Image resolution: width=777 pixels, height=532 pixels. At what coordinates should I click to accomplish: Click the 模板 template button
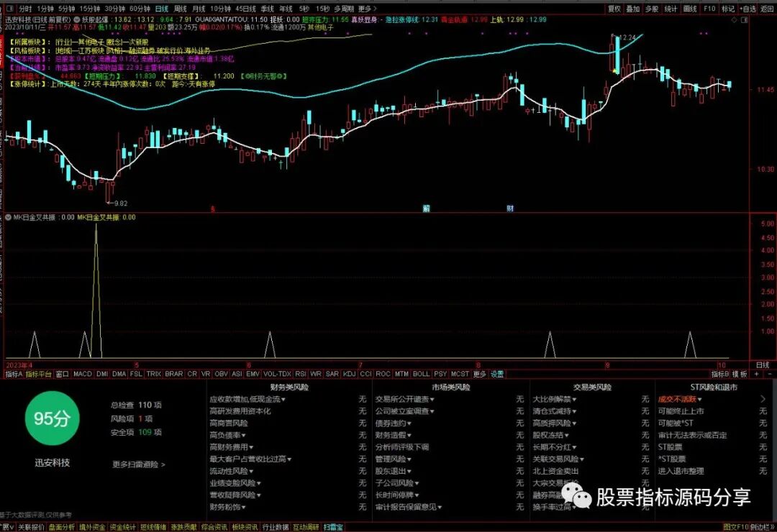tap(740, 374)
